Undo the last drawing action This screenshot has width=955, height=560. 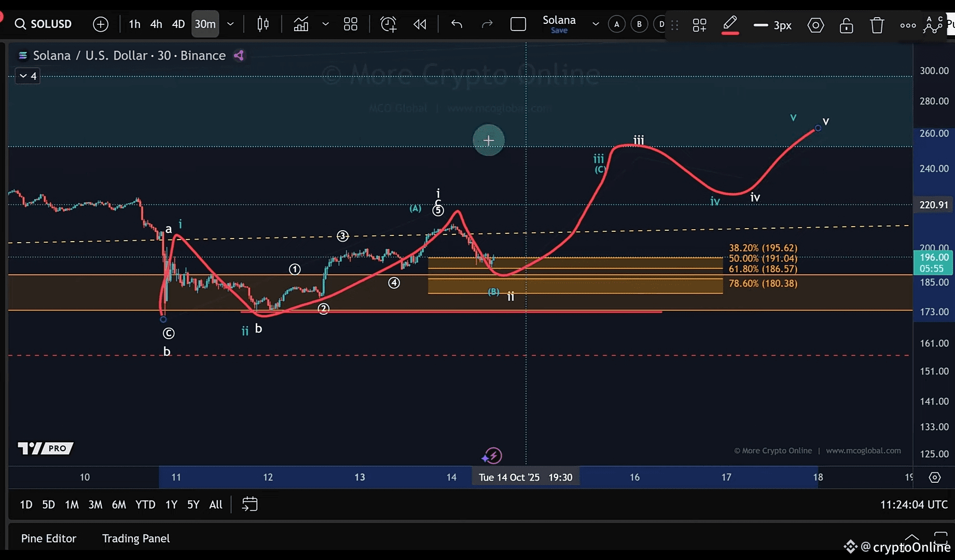tap(456, 24)
